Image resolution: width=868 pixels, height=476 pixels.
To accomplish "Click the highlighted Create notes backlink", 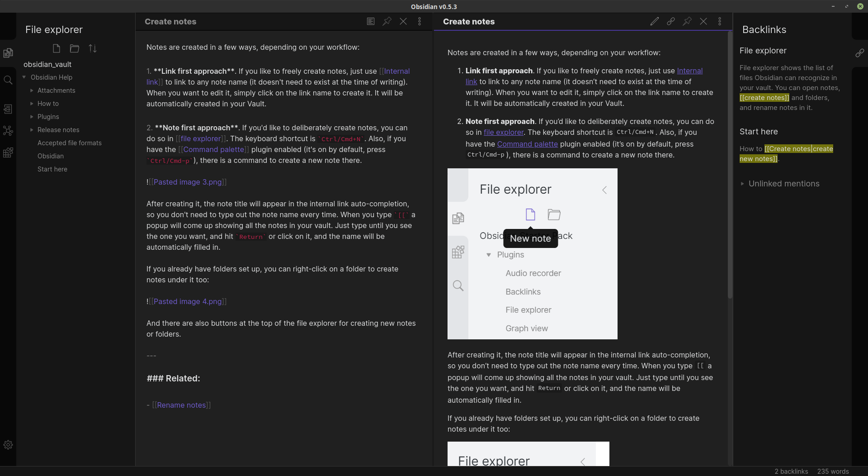I will [786, 153].
